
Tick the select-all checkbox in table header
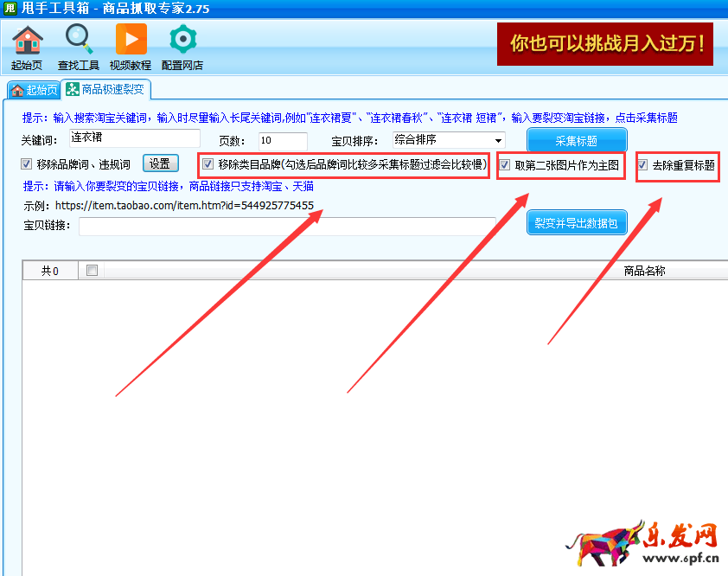point(93,271)
